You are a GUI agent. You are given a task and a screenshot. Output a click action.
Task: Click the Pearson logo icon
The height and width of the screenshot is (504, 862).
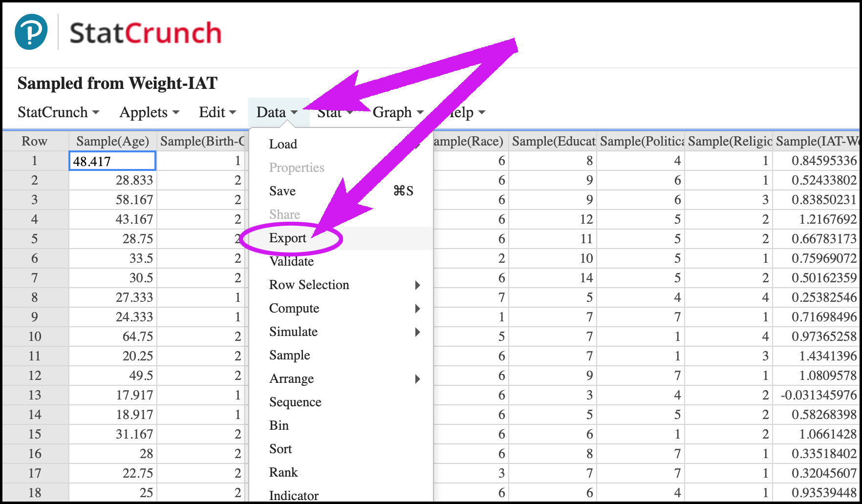coord(31,32)
